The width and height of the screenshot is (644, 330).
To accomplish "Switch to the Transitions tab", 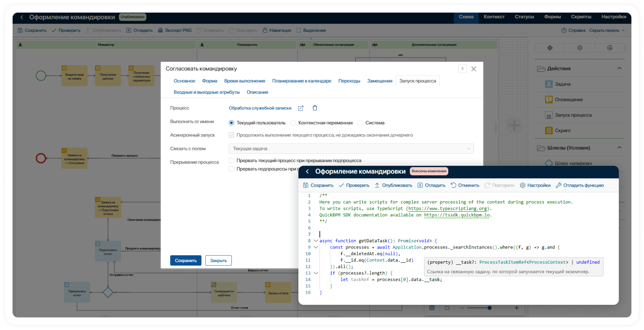I will (349, 81).
